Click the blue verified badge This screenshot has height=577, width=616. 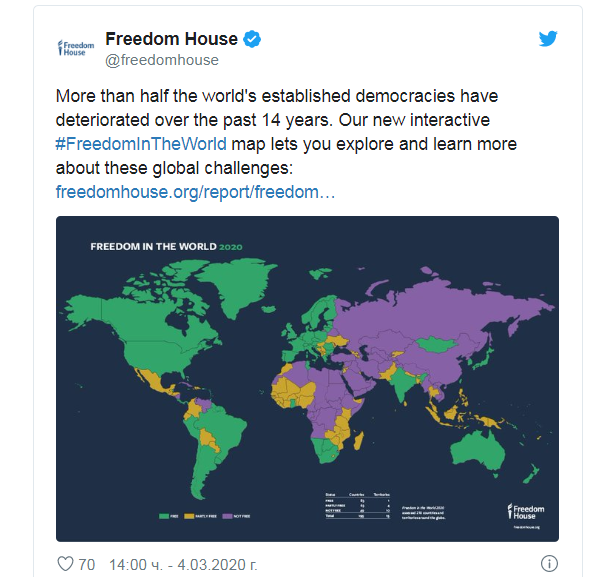[254, 40]
